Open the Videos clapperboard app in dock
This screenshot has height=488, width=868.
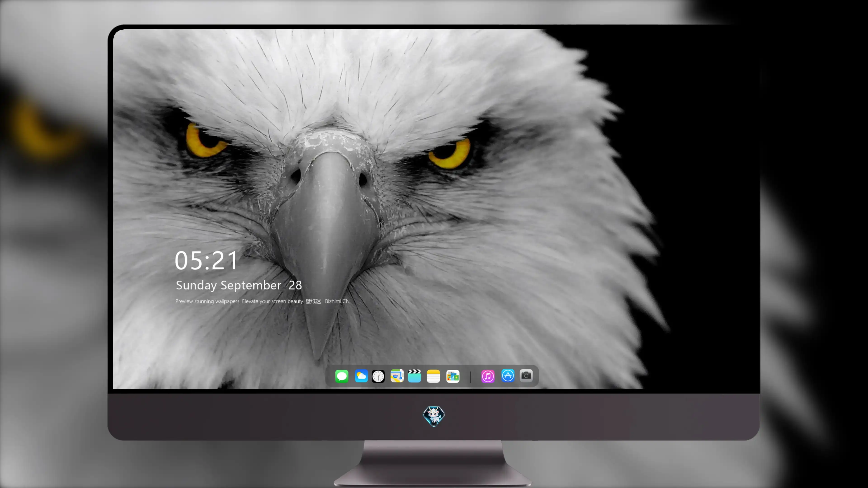(x=415, y=376)
